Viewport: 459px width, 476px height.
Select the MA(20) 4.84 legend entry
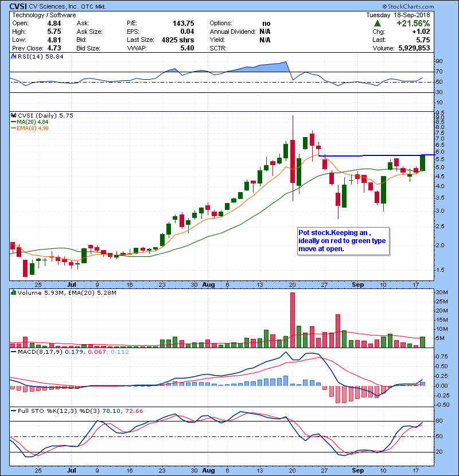coord(30,122)
